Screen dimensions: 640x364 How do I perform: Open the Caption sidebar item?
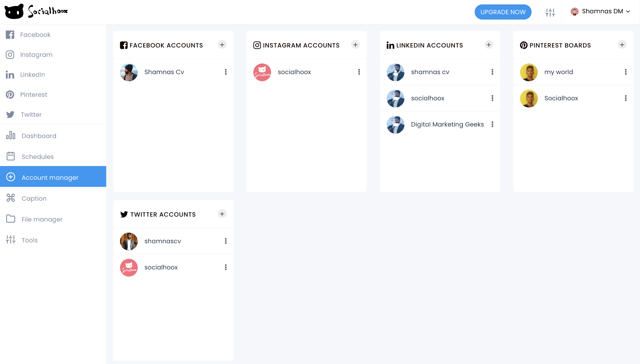click(x=34, y=198)
